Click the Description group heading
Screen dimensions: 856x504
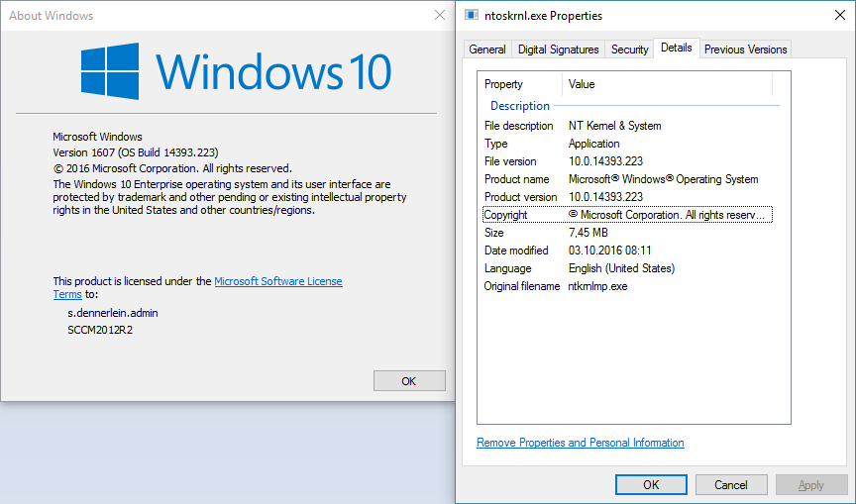point(520,106)
